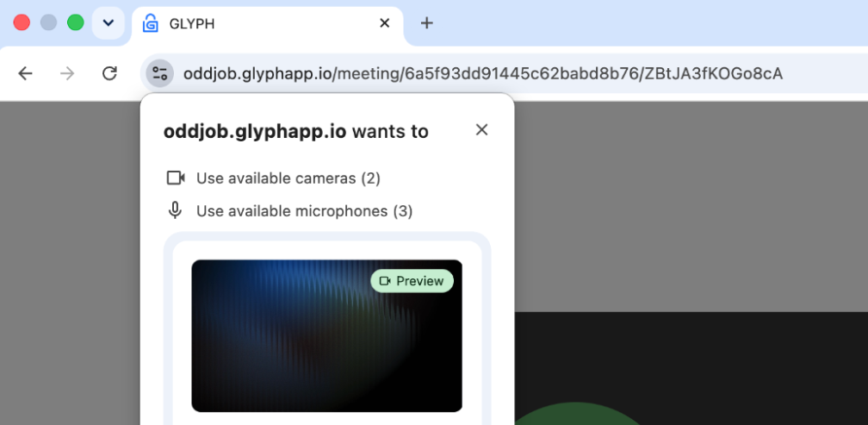Click the camera icon in permission prompt

tap(176, 178)
